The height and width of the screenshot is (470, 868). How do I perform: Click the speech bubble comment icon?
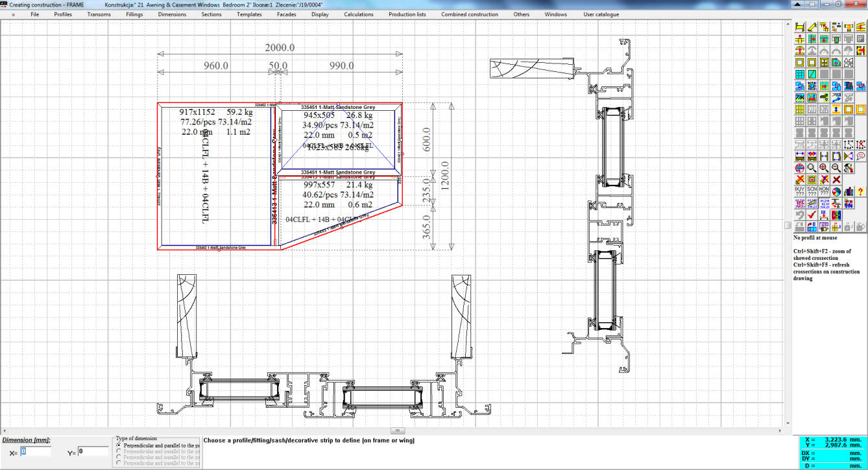click(861, 155)
